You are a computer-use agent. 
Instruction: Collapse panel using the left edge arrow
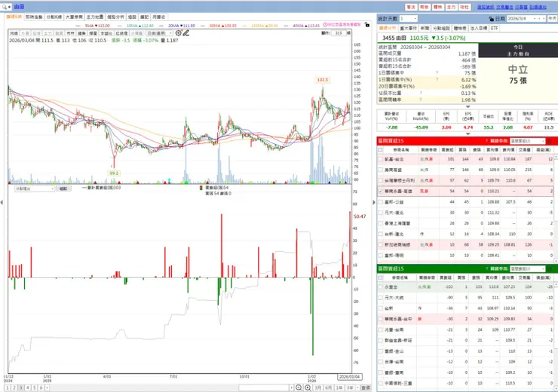(2, 202)
